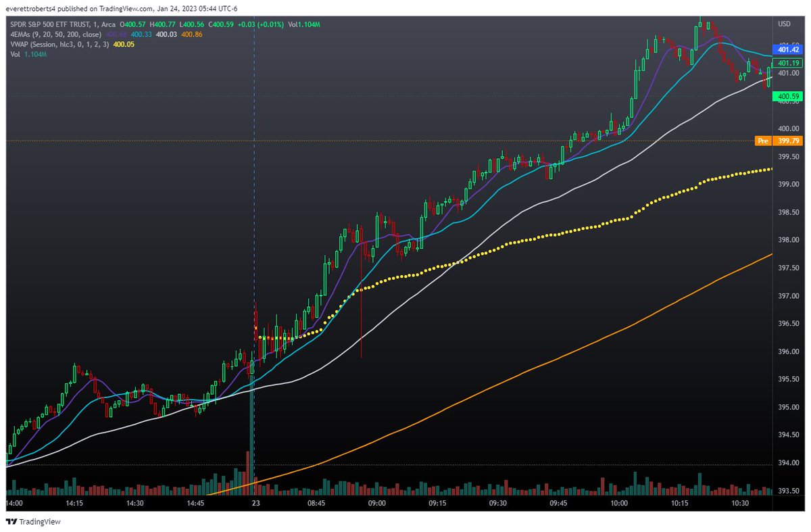
Task: Click the 395.00 price axis label
Action: click(x=789, y=408)
